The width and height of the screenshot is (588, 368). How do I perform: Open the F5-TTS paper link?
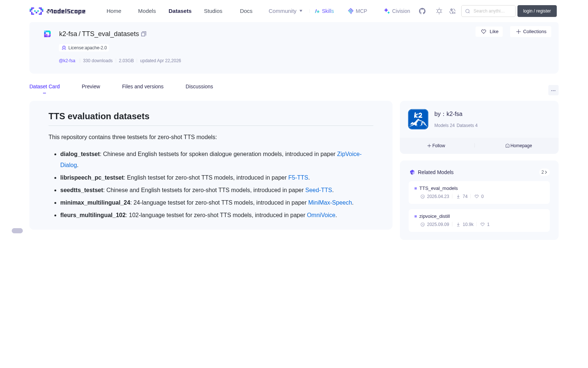298,178
